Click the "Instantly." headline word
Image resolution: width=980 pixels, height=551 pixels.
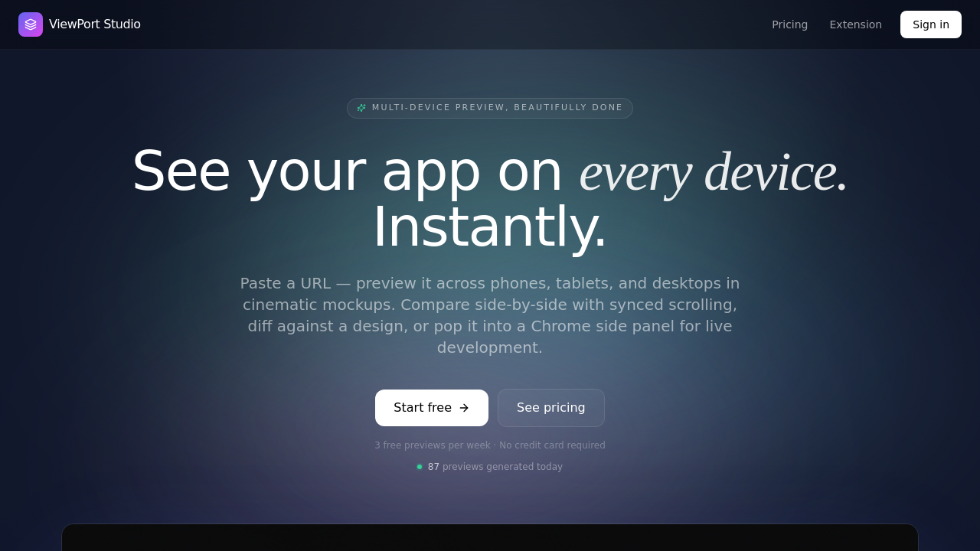pos(490,227)
